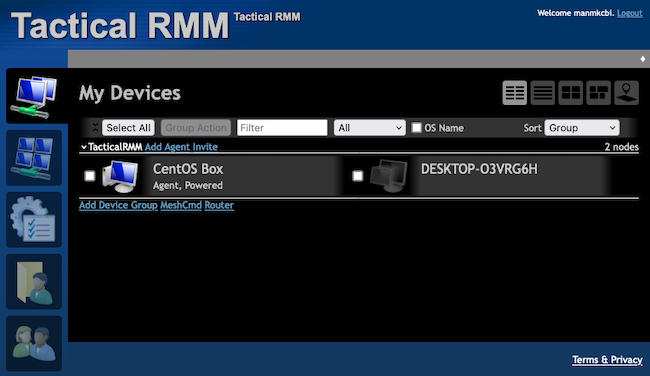Click the CentOS Box device name
Screen dimensions: 650x376
point(188,169)
